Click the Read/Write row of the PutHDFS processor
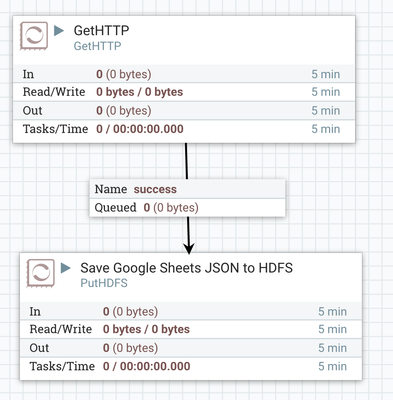 (x=191, y=329)
